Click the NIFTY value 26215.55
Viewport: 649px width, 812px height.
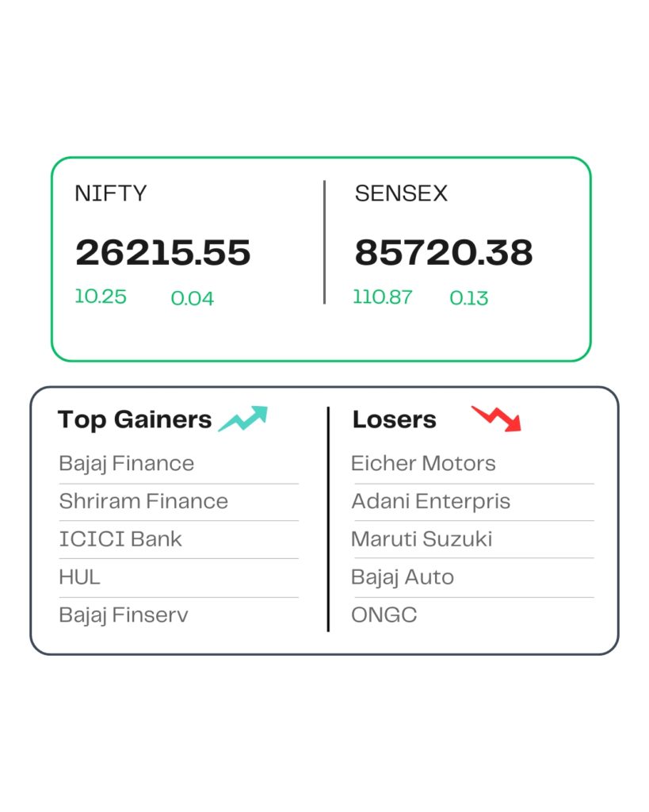(x=163, y=253)
